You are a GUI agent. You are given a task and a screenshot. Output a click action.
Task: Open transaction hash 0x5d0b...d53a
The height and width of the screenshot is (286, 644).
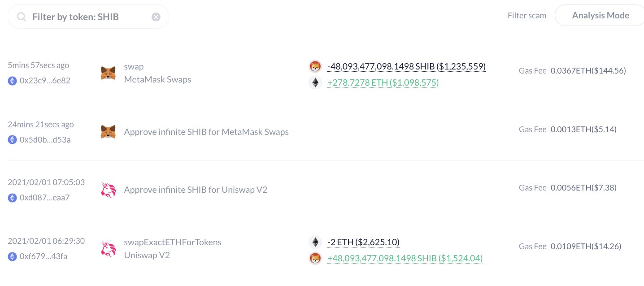pos(45,139)
